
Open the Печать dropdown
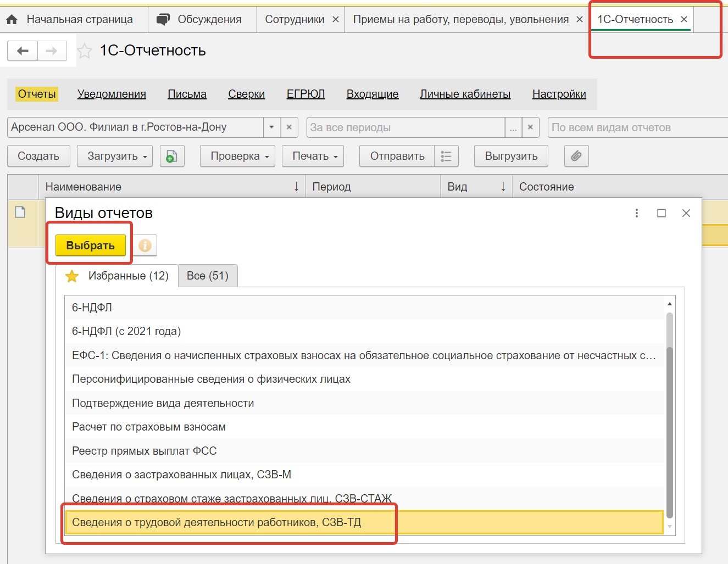coord(313,156)
